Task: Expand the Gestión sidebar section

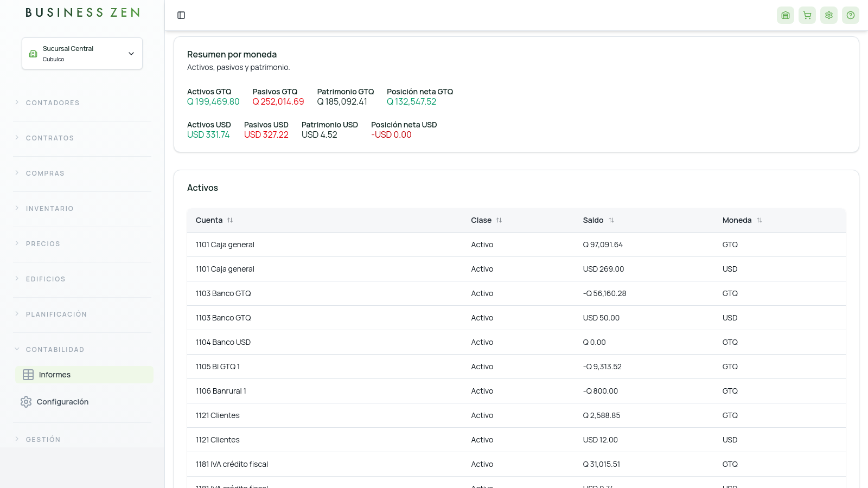Action: [82, 439]
